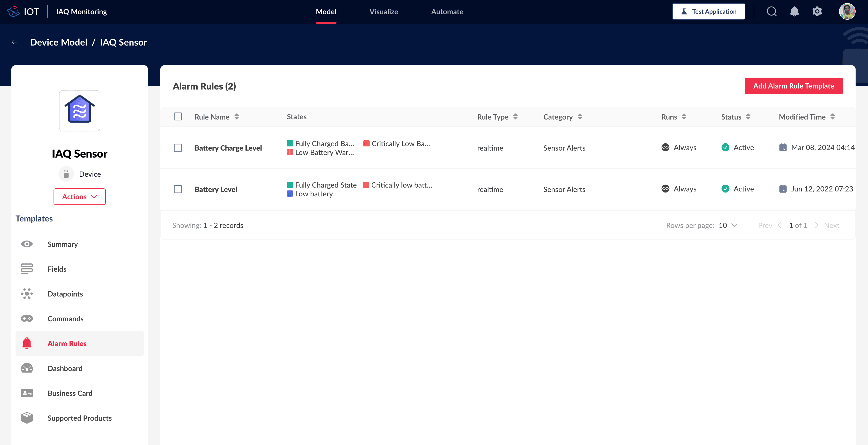The width and height of the screenshot is (868, 445).
Task: Click the Datapoints sidebar icon
Action: pyautogui.click(x=27, y=294)
